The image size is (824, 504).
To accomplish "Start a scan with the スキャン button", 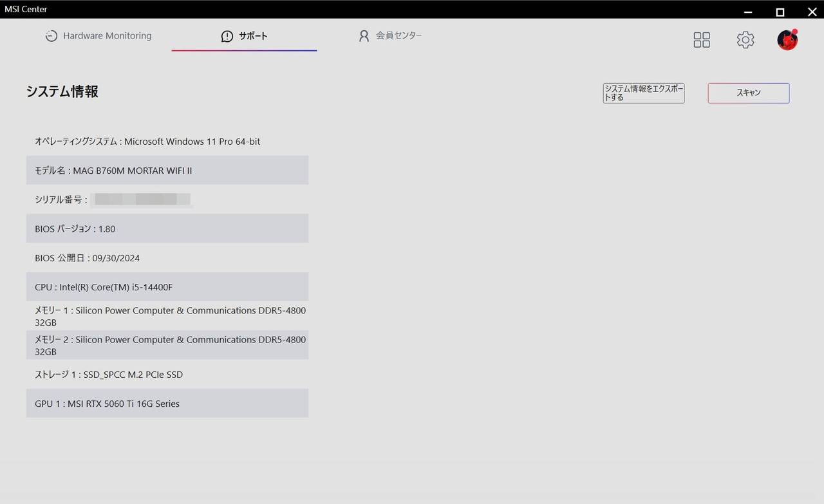I will tap(748, 93).
